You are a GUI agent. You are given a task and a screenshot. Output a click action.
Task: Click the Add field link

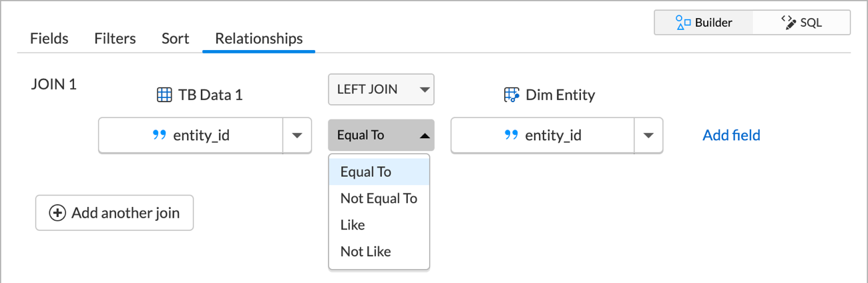(731, 135)
